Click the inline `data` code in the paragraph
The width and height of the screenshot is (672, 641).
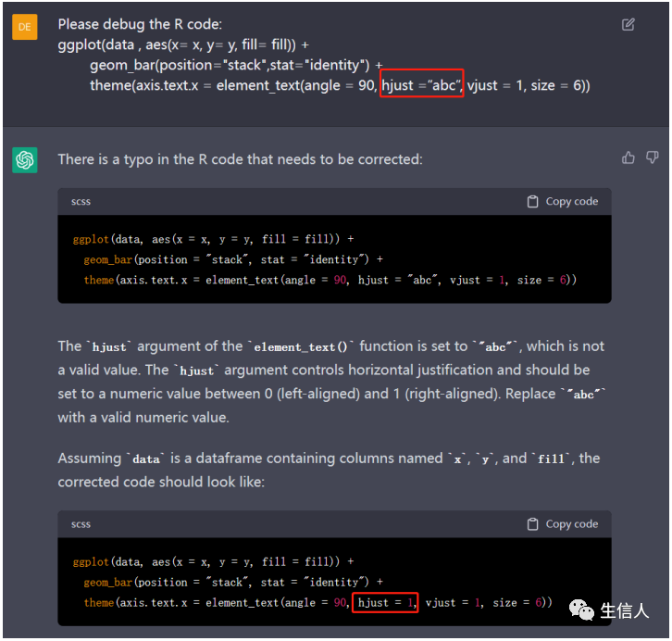tap(146, 459)
